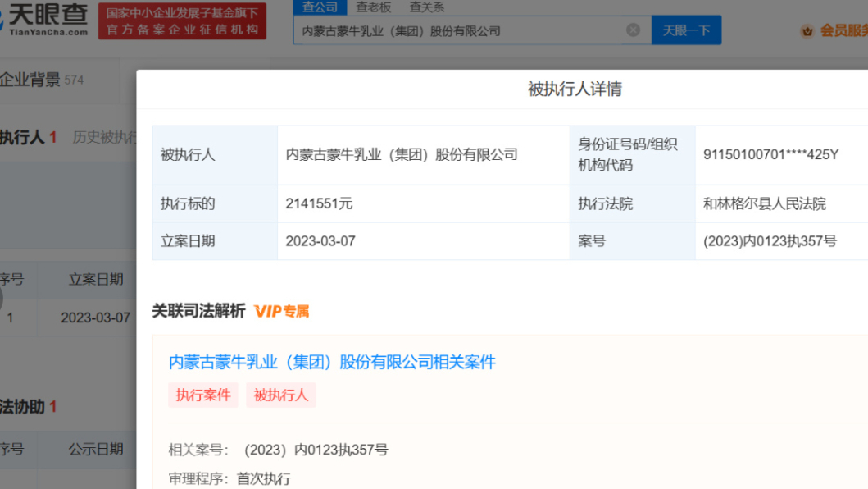Click the red 被执行人 tag
The width and height of the screenshot is (868, 489).
click(281, 395)
